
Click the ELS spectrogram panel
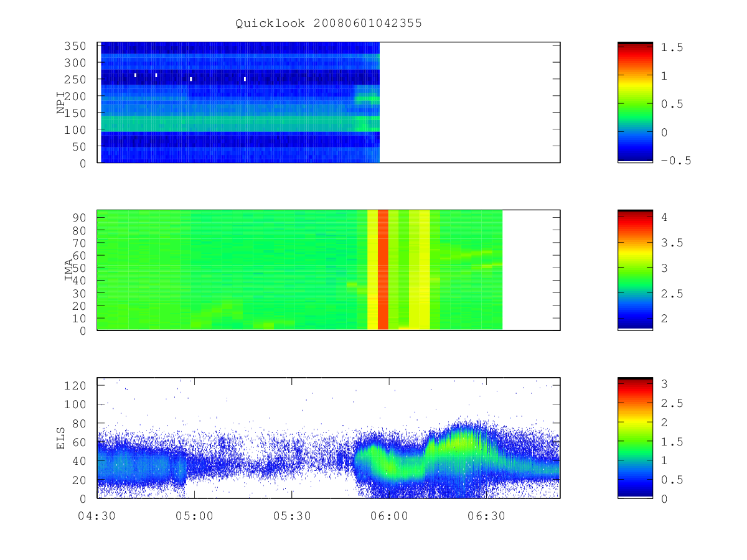(329, 438)
